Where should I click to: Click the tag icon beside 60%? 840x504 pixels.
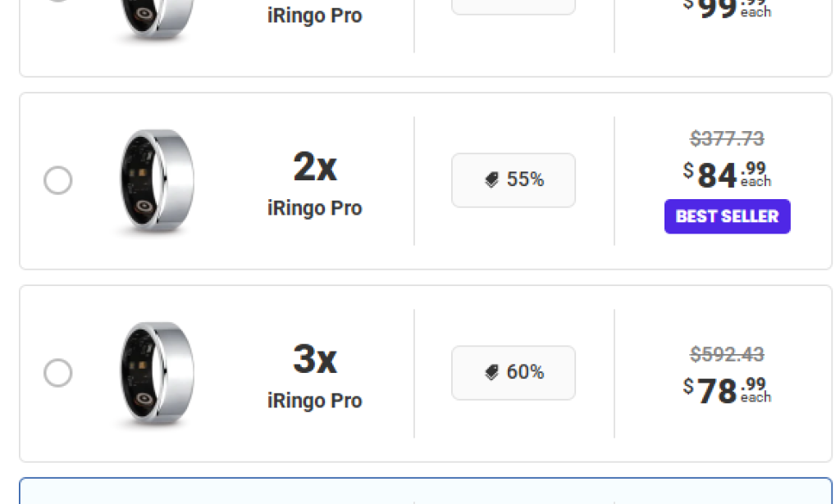pyautogui.click(x=492, y=373)
